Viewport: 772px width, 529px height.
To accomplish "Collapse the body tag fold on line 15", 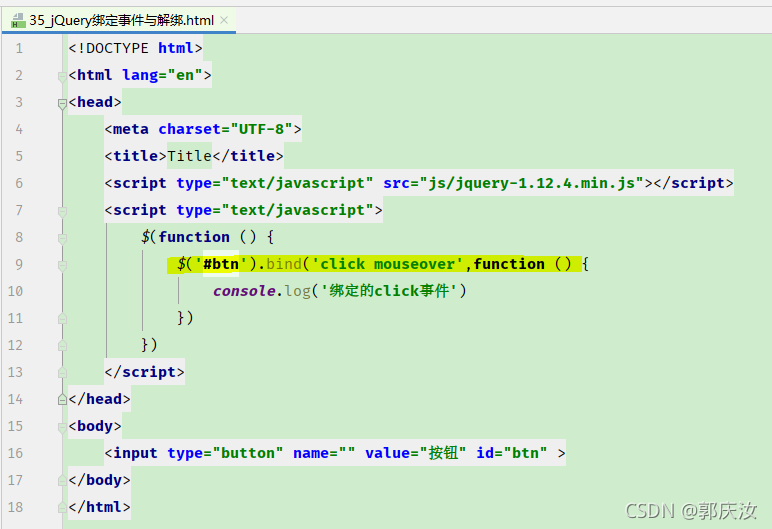I will click(x=62, y=428).
